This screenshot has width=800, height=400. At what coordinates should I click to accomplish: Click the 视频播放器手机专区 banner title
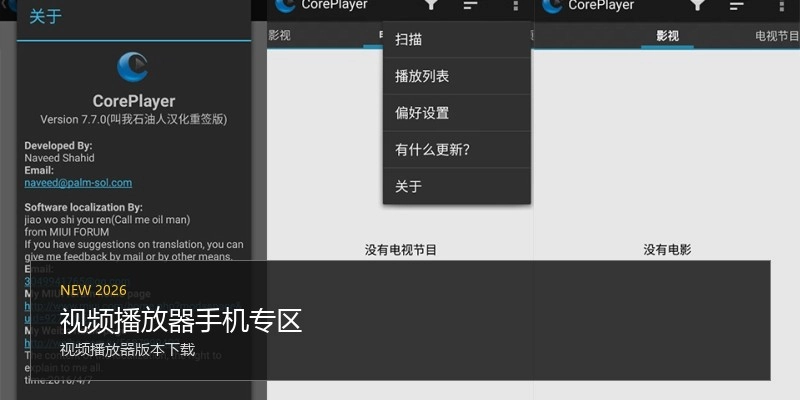pos(181,320)
